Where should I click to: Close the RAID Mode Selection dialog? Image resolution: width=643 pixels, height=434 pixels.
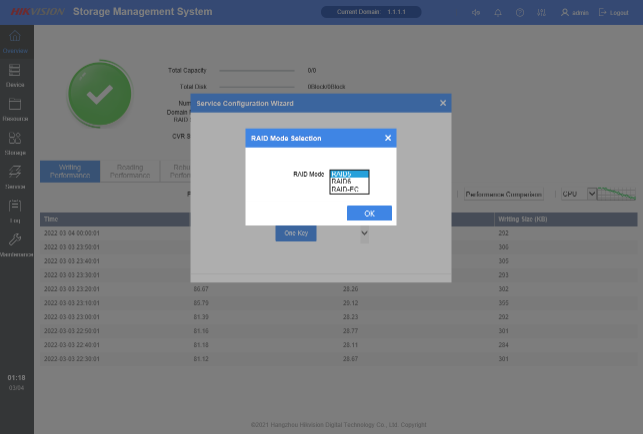(388, 138)
